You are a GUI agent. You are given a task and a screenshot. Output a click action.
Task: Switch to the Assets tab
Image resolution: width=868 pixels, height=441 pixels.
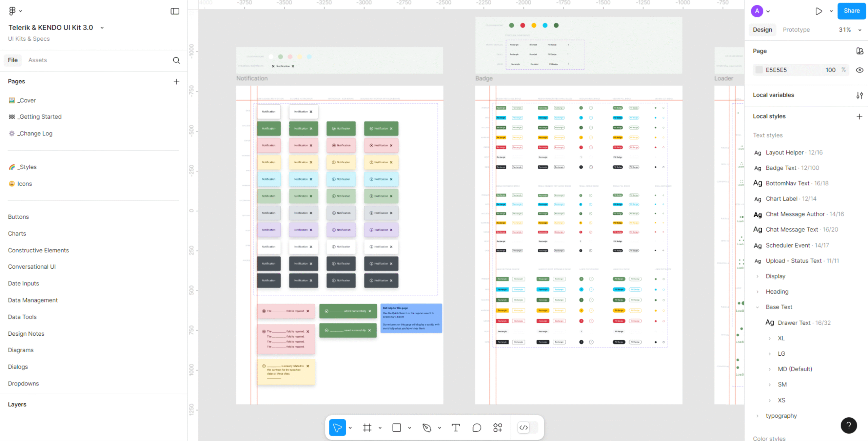(x=38, y=60)
